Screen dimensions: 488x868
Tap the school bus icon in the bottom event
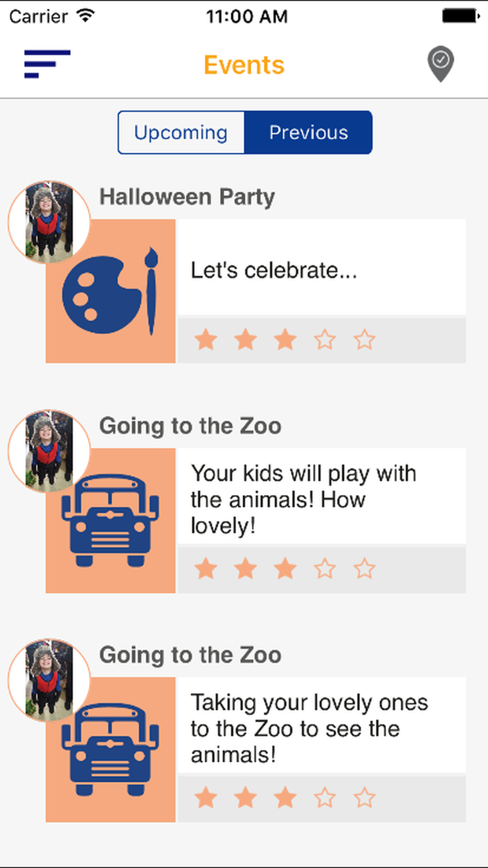pos(111,749)
